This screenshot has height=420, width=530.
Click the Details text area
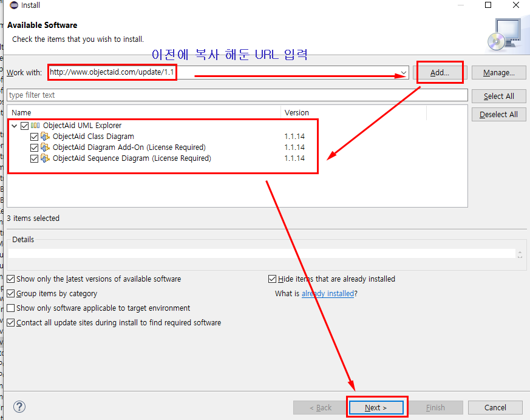coord(262,254)
